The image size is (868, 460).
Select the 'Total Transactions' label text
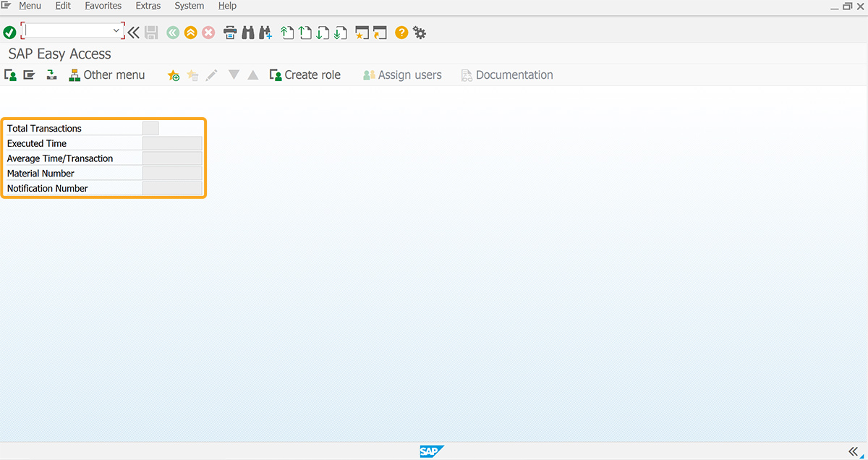tap(44, 129)
